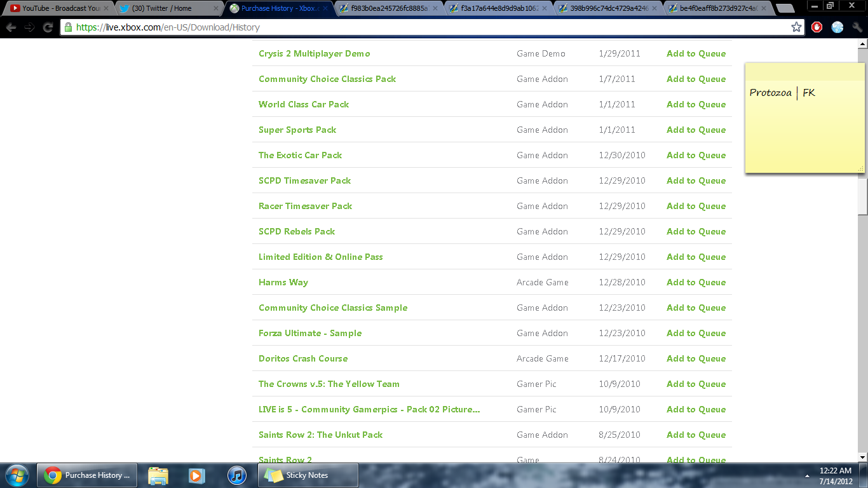This screenshot has height=488, width=868.
Task: Open Super Sports Pack link
Action: [x=297, y=130]
